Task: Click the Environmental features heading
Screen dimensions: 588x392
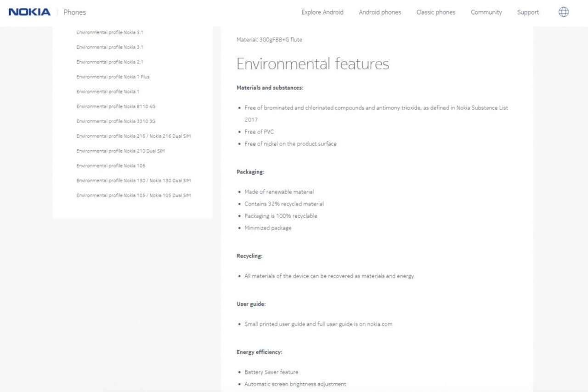Action: 313,63
